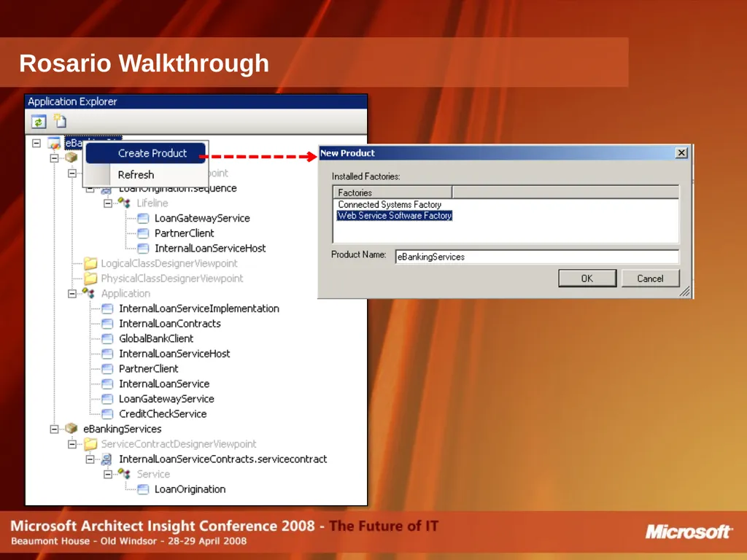
Task: Click the Application node icon
Action: click(88, 293)
